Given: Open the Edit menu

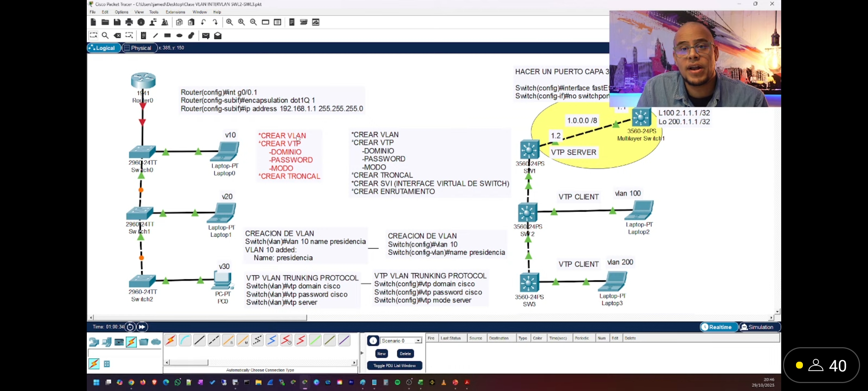Looking at the screenshot, I should [105, 12].
